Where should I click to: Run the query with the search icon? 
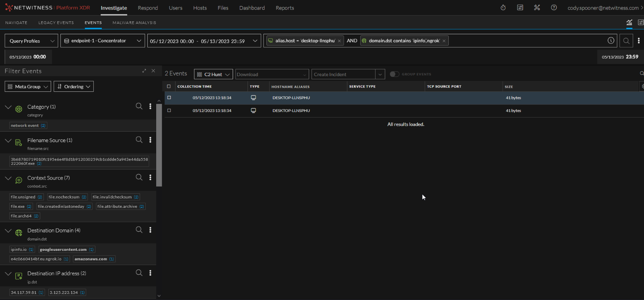pyautogui.click(x=626, y=41)
